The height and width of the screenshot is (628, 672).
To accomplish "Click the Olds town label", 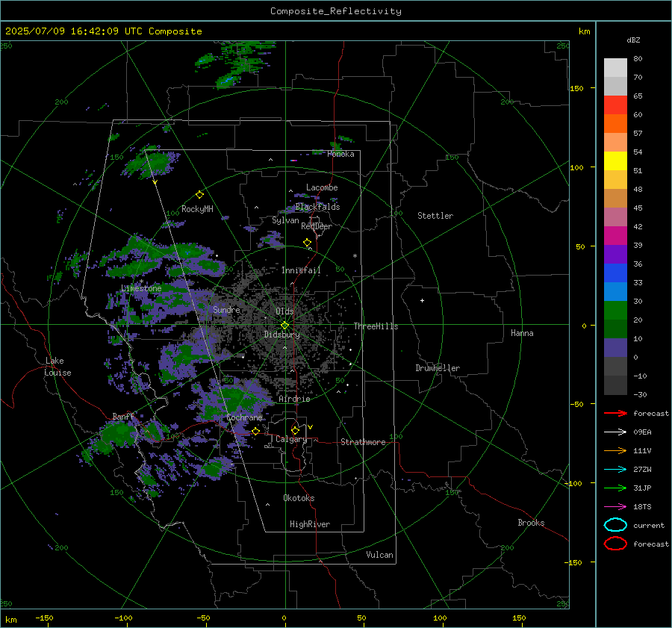I will click(x=284, y=311).
